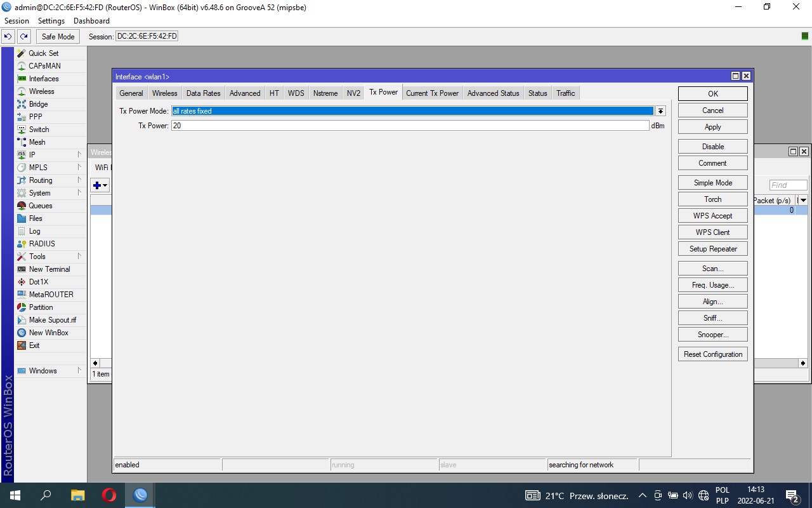812x508 pixels.
Task: Click the Torch button
Action: pyautogui.click(x=713, y=199)
